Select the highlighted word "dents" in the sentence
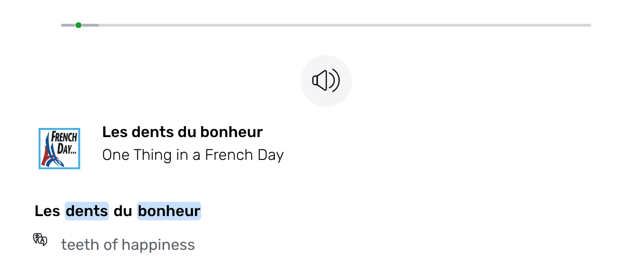This screenshot has width=644, height=277. pos(87,211)
